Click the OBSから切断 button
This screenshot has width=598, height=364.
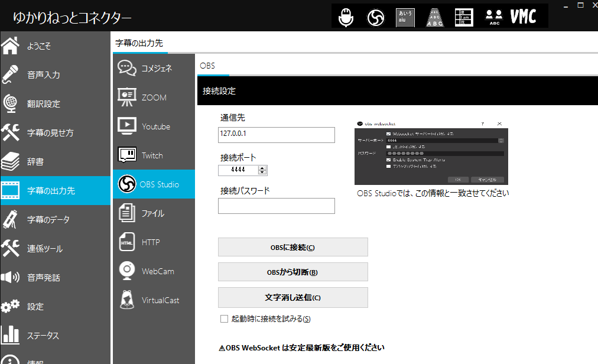tap(293, 272)
